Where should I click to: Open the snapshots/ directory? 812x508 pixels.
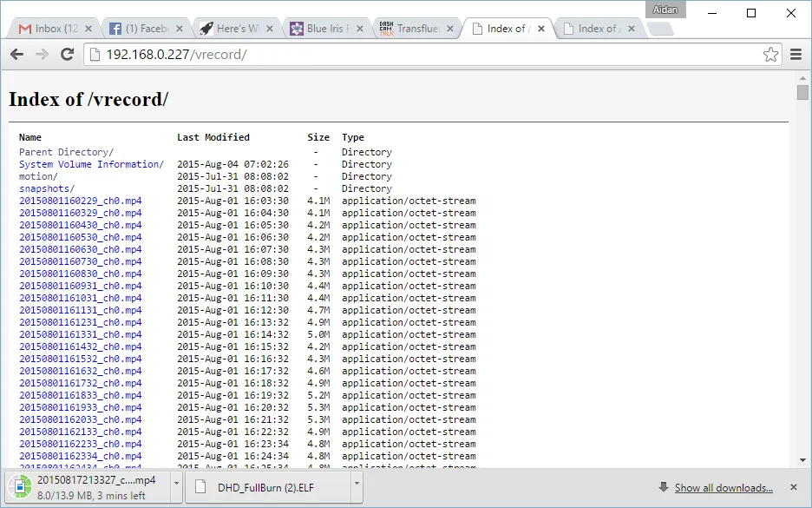(47, 188)
